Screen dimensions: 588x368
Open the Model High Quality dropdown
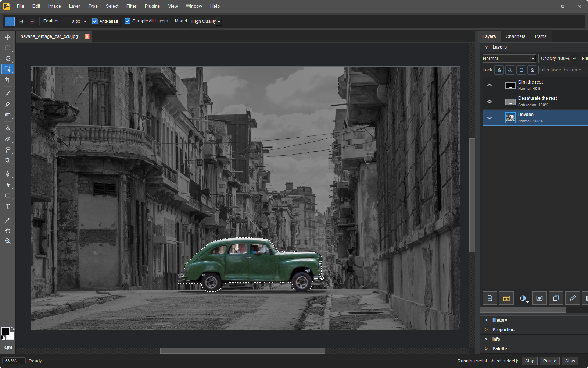point(206,21)
